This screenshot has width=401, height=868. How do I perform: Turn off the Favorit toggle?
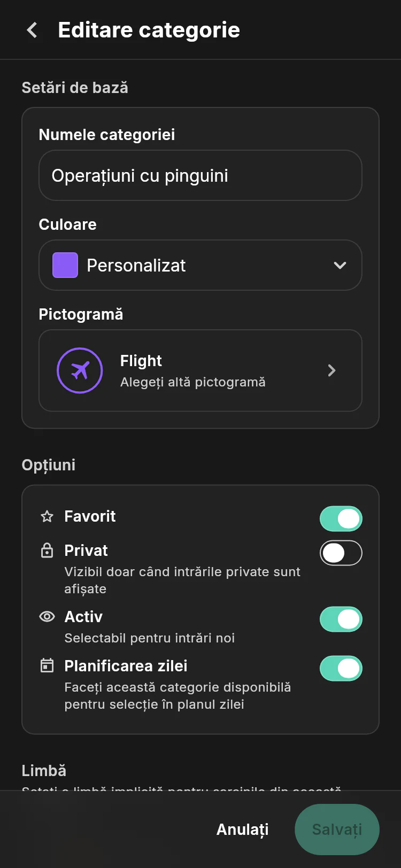tap(341, 518)
